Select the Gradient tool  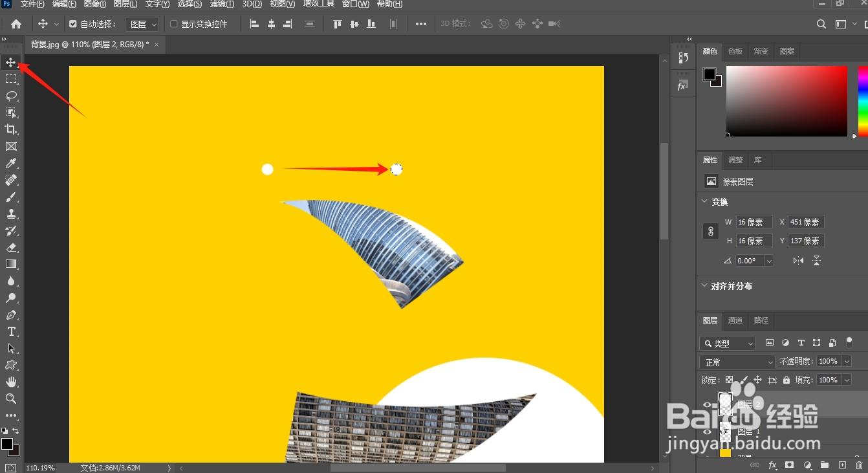tap(11, 264)
